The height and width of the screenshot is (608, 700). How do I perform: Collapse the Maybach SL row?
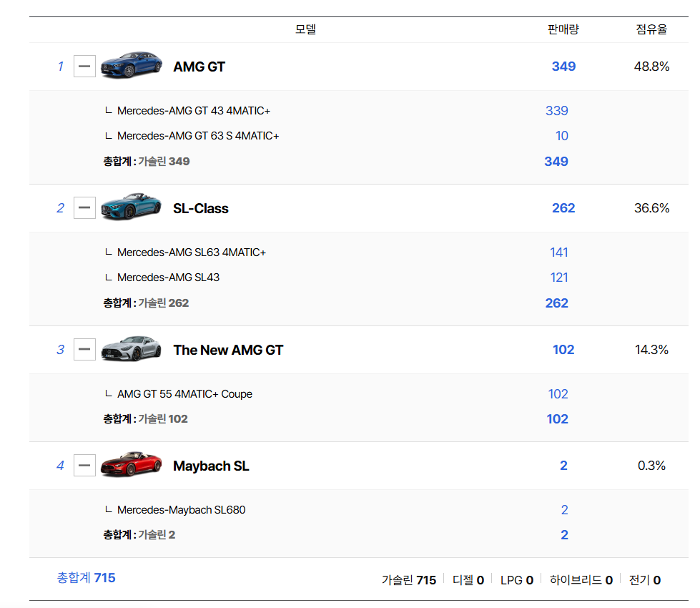click(x=84, y=466)
